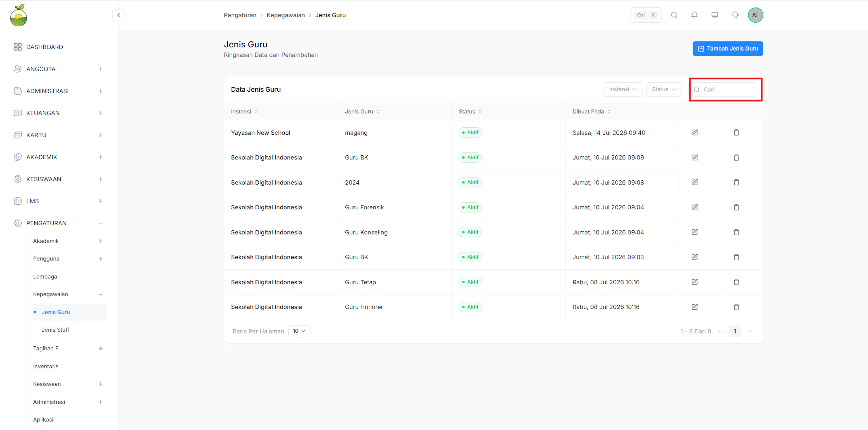Edit the Guru Konseling row
The image size is (868, 430).
click(x=695, y=232)
